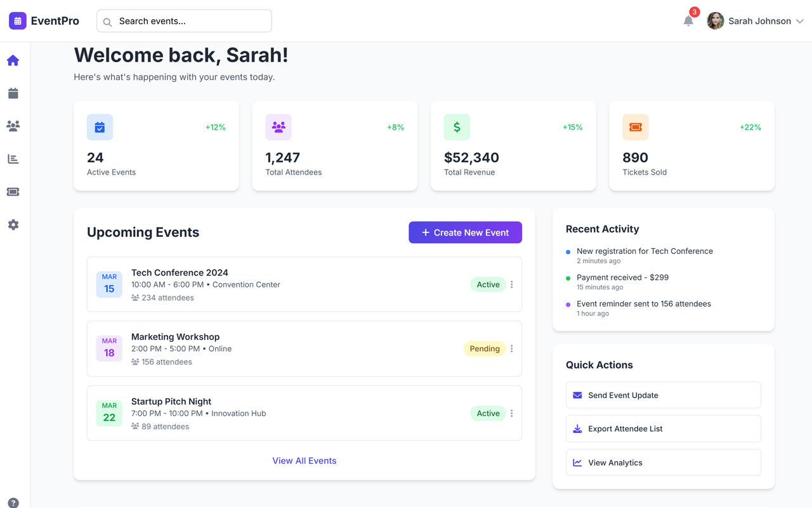Click the notification bell icon
Screen dimensions: 812x508
coord(688,21)
